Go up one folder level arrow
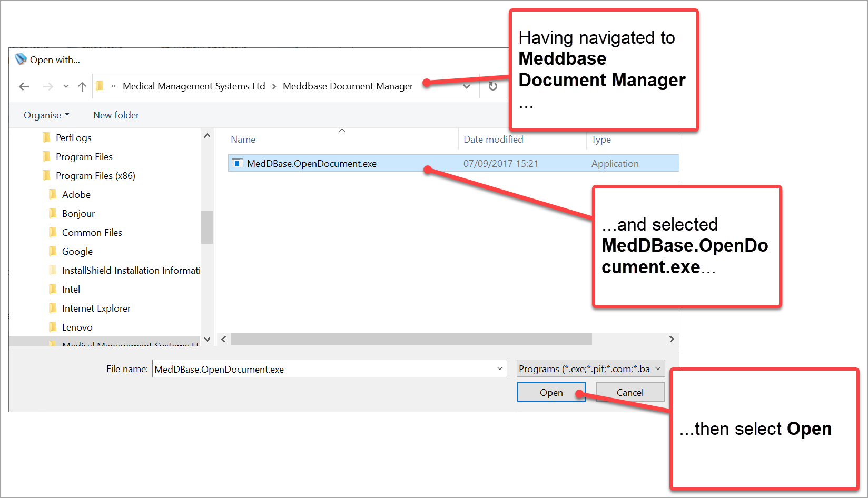The height and width of the screenshot is (498, 868). pyautogui.click(x=82, y=86)
